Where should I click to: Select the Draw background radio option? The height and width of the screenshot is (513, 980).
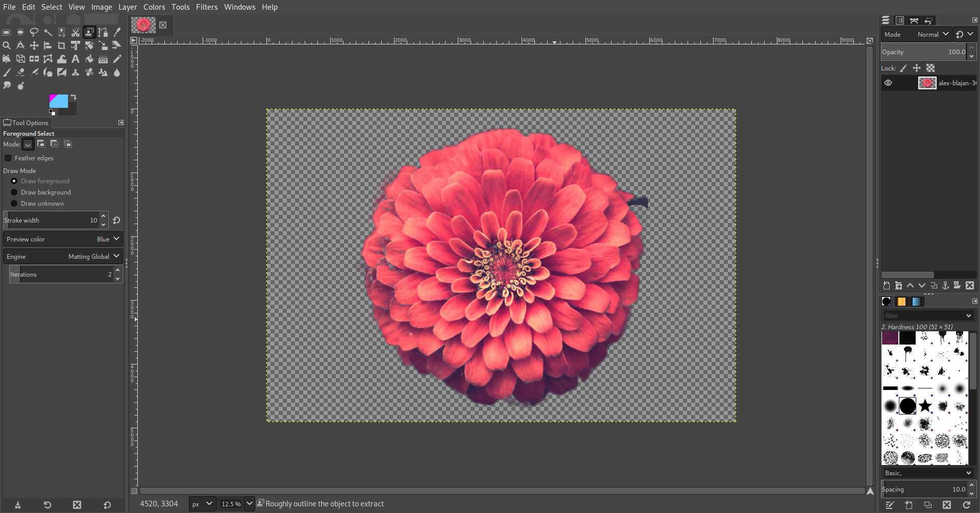(x=14, y=192)
